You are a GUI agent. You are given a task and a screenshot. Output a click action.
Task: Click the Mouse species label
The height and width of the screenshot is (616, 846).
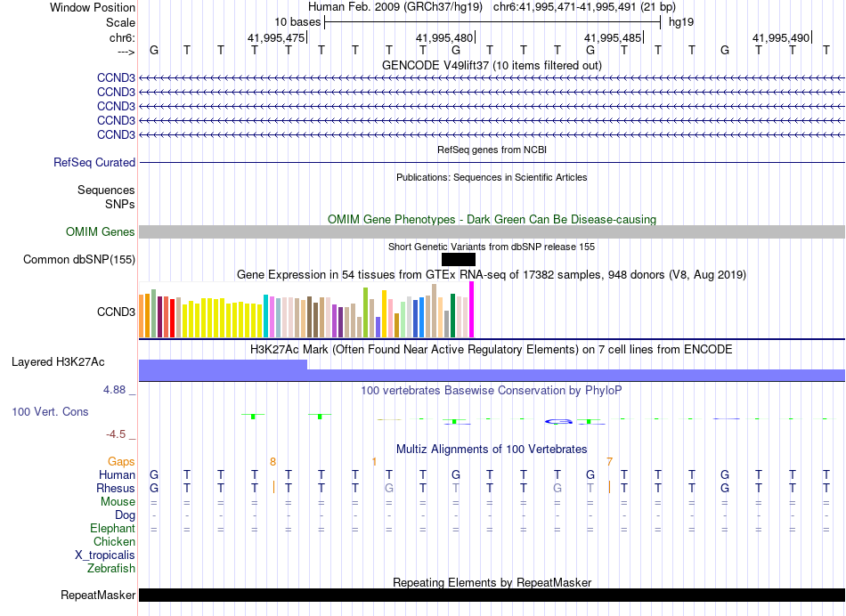118,502
